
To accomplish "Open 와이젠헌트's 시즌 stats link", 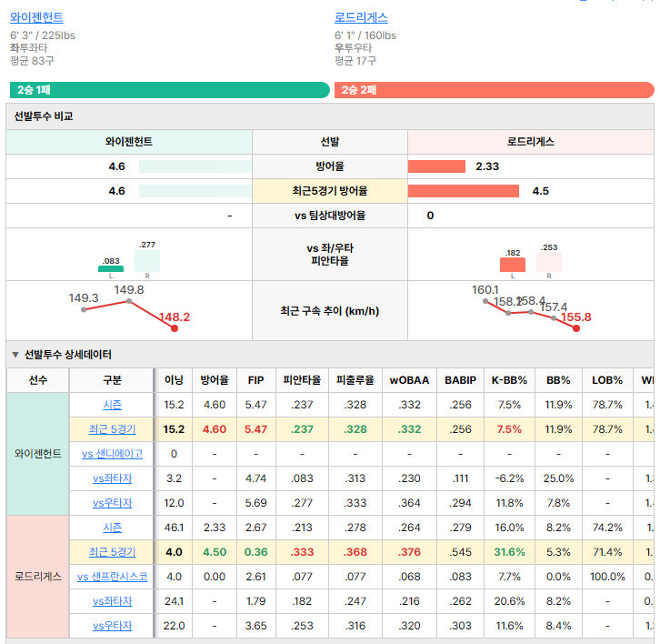I will click(x=113, y=405).
